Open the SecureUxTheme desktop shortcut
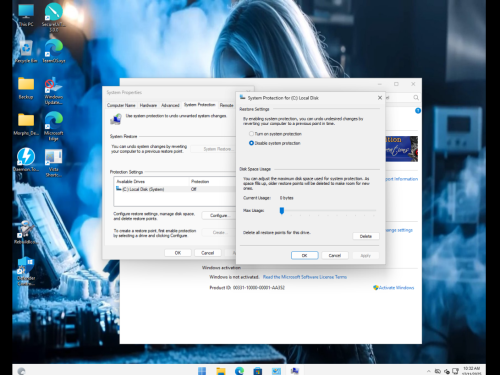500x375 pixels. click(x=54, y=17)
